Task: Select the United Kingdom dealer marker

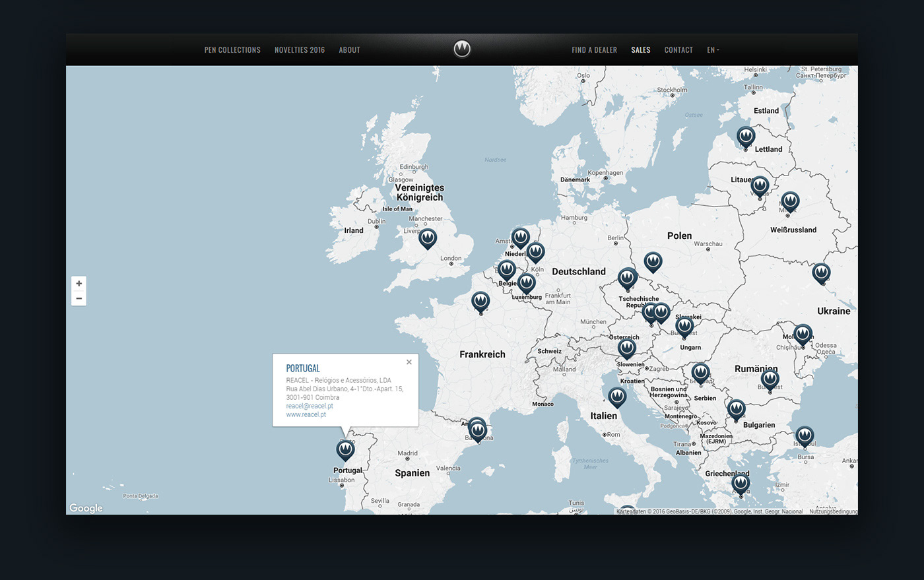Action: 428,238
